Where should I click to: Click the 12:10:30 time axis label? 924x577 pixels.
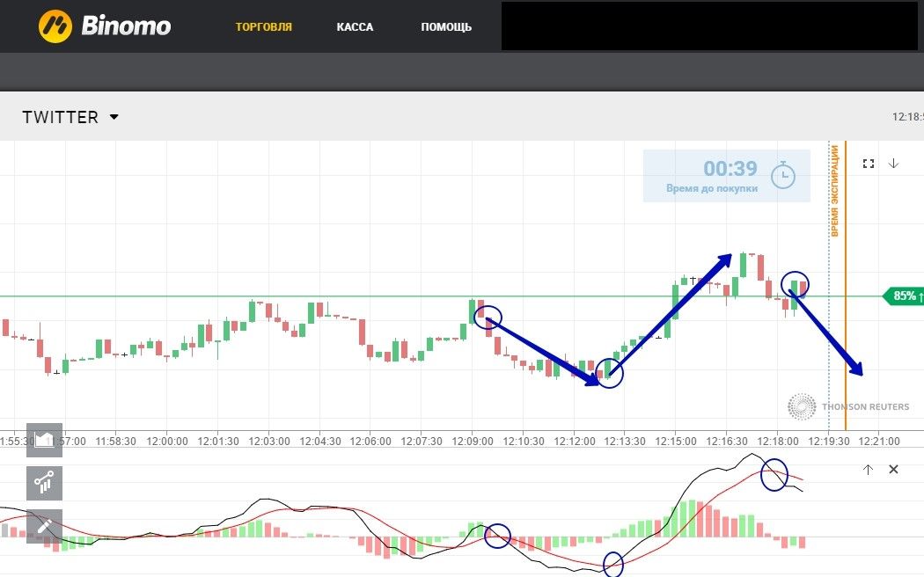click(524, 441)
